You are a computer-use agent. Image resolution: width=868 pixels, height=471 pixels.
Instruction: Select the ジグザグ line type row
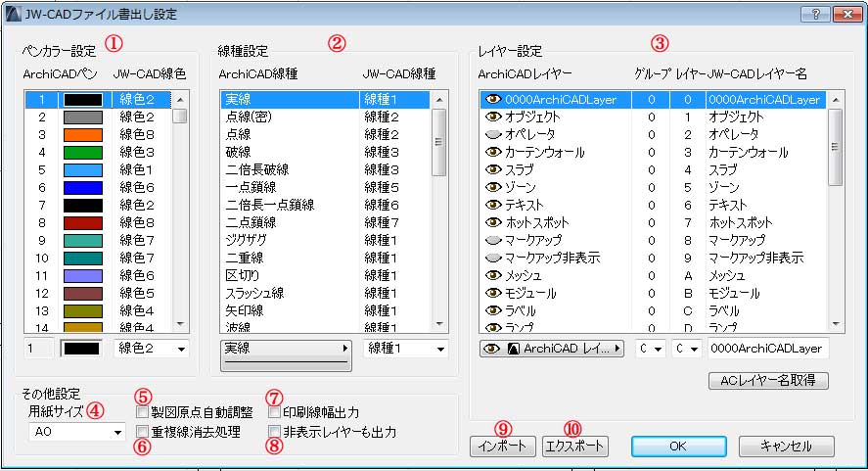(x=325, y=240)
